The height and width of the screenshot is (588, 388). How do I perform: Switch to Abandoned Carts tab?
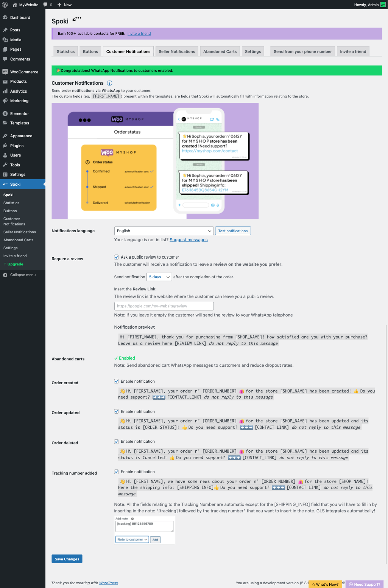(x=220, y=51)
